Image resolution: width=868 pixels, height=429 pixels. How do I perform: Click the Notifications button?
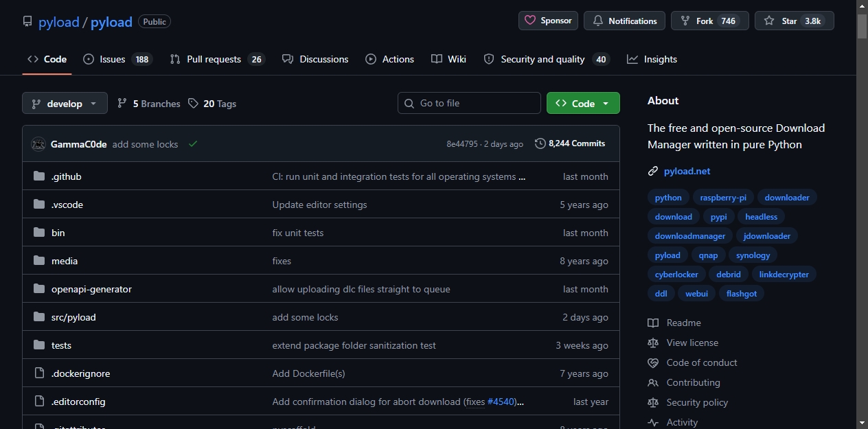click(x=625, y=21)
